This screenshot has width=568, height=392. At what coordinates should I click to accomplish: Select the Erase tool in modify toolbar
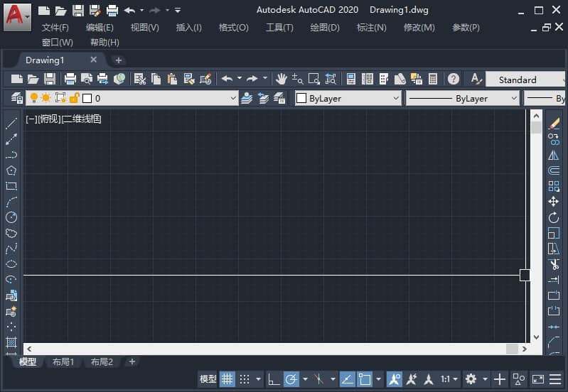click(554, 123)
